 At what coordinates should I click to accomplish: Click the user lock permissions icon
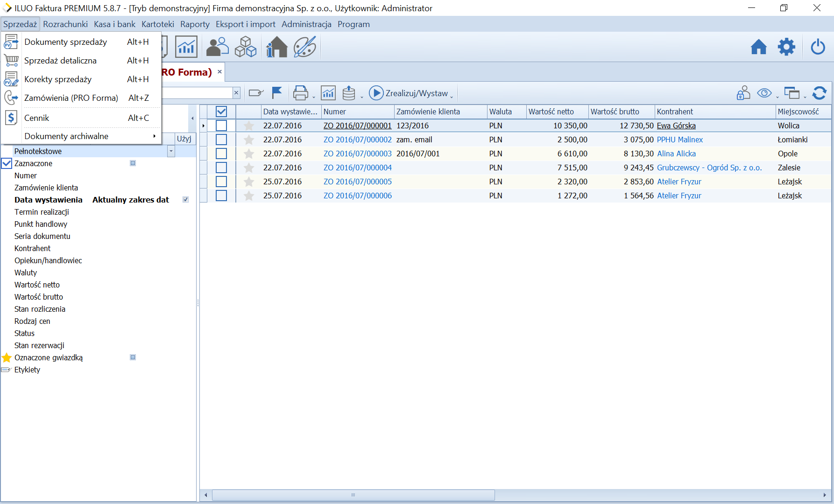(x=743, y=93)
